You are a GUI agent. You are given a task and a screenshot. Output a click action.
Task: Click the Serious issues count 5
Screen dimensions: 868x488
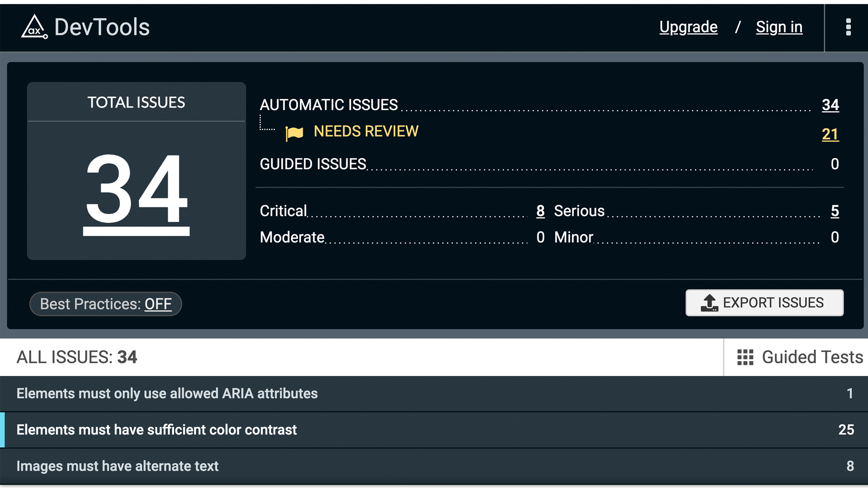(x=835, y=211)
